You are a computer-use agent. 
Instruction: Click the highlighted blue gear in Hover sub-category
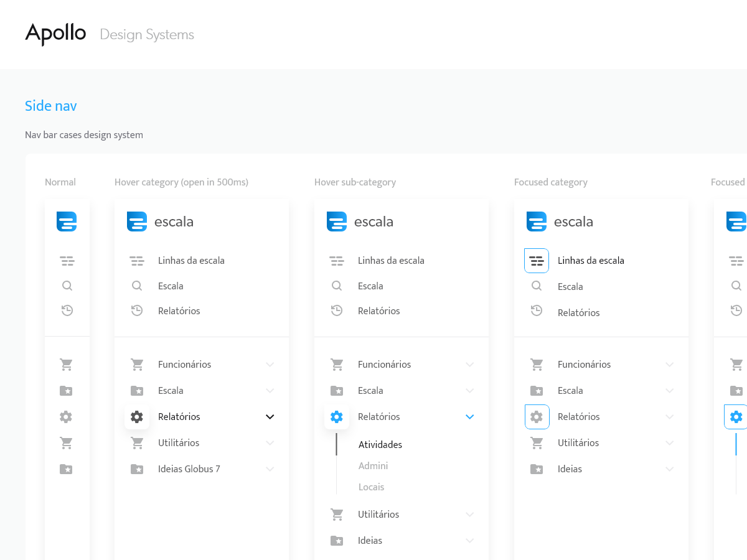[337, 417]
